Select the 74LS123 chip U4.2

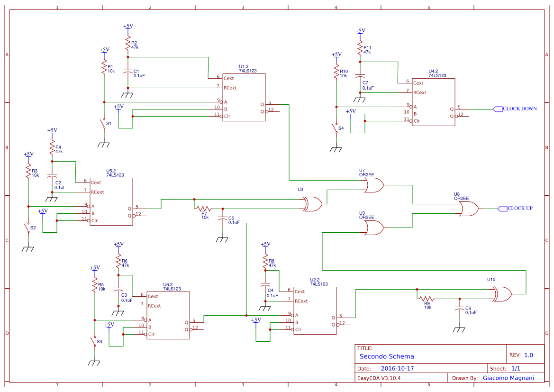coord(433,100)
